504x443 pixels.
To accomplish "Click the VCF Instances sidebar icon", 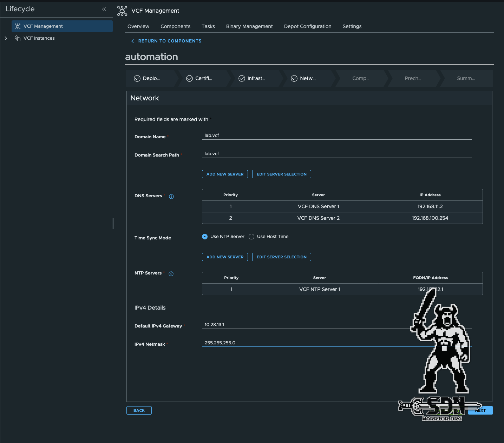I will [x=18, y=38].
